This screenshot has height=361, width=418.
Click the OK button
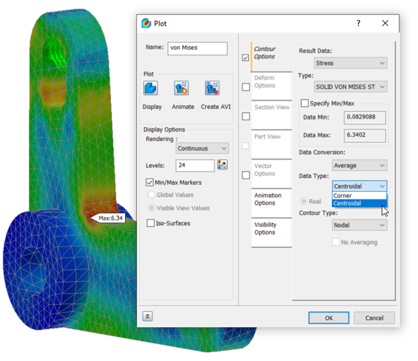coord(329,318)
